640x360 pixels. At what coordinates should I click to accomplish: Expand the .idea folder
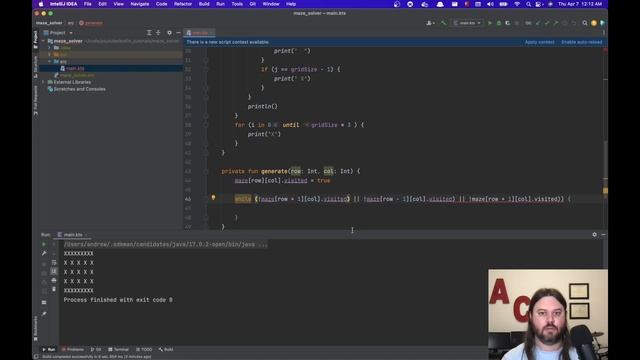[x=50, y=48]
